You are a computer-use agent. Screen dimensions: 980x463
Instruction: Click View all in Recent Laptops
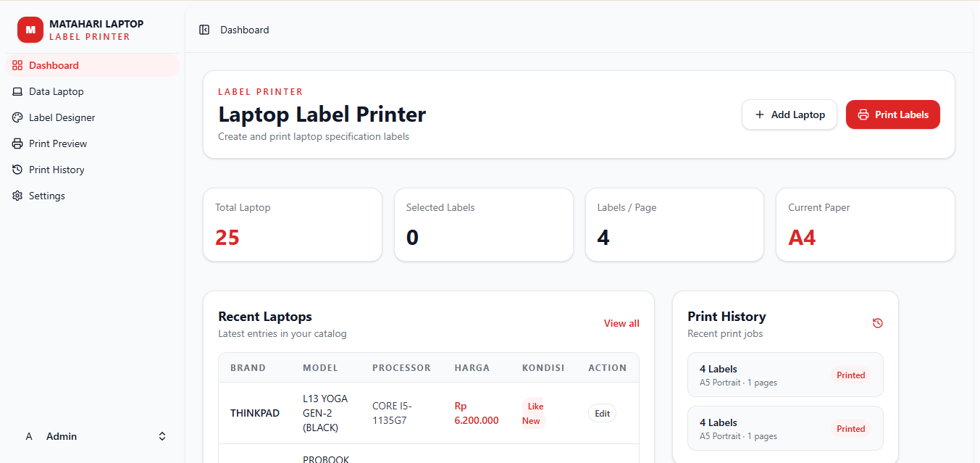click(x=621, y=323)
